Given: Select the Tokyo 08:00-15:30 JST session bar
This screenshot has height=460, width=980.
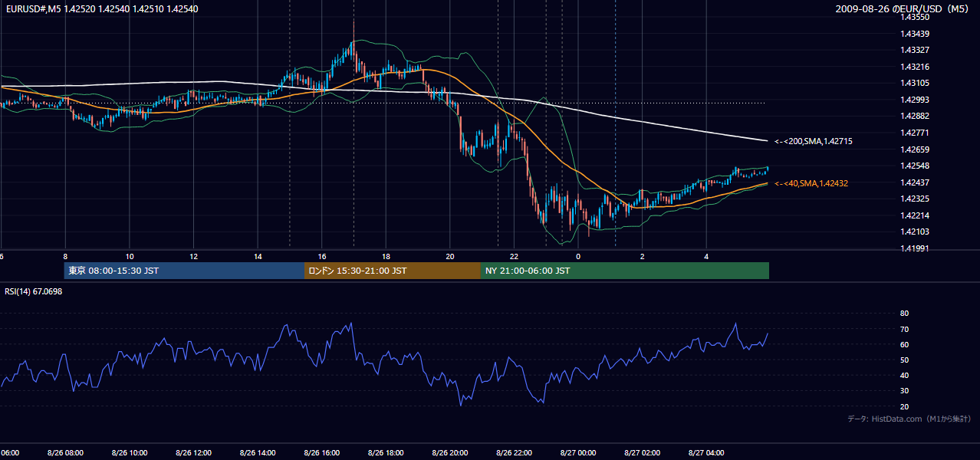Looking at the screenshot, I should click(184, 271).
